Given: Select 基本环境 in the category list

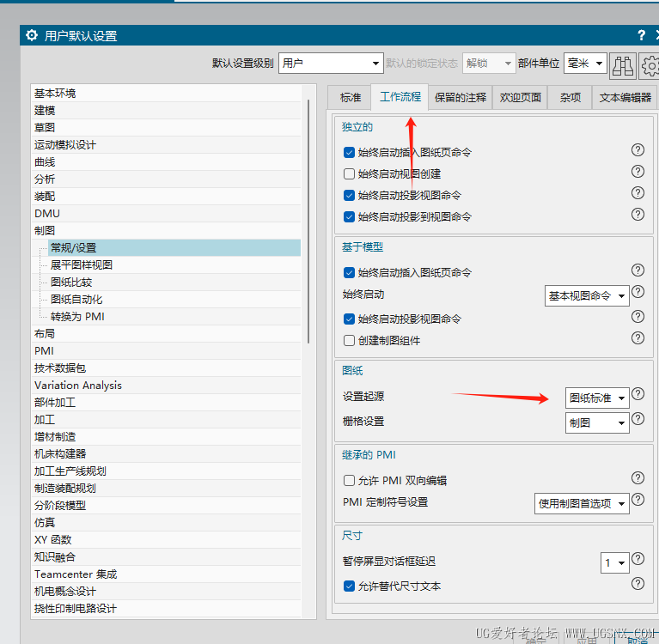Looking at the screenshot, I should [x=55, y=94].
